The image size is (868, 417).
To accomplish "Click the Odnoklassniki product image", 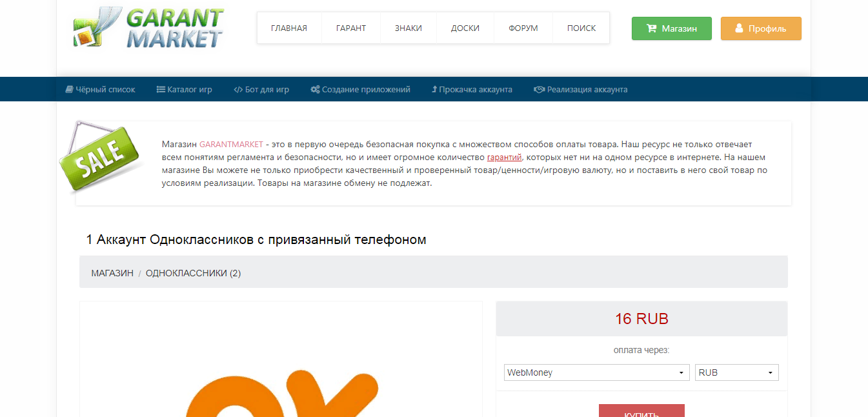I will (x=281, y=359).
